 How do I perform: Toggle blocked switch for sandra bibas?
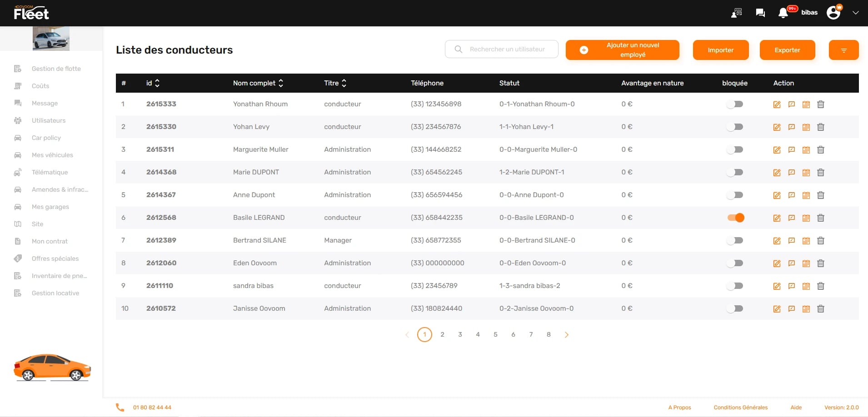coord(735,286)
